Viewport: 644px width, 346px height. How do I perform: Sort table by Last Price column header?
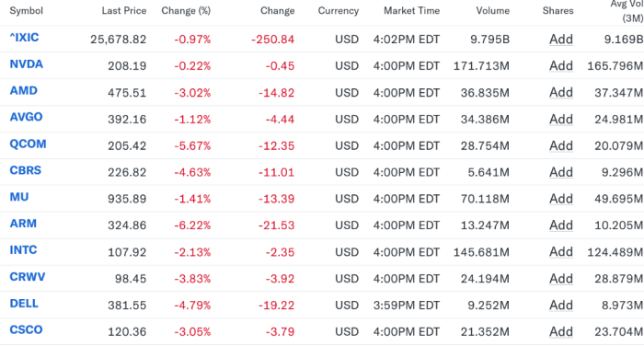point(124,11)
